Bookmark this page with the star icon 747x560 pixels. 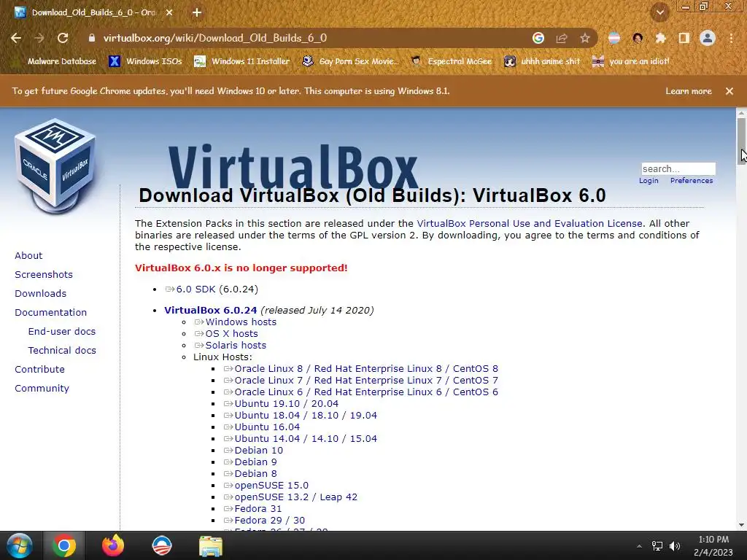click(585, 38)
